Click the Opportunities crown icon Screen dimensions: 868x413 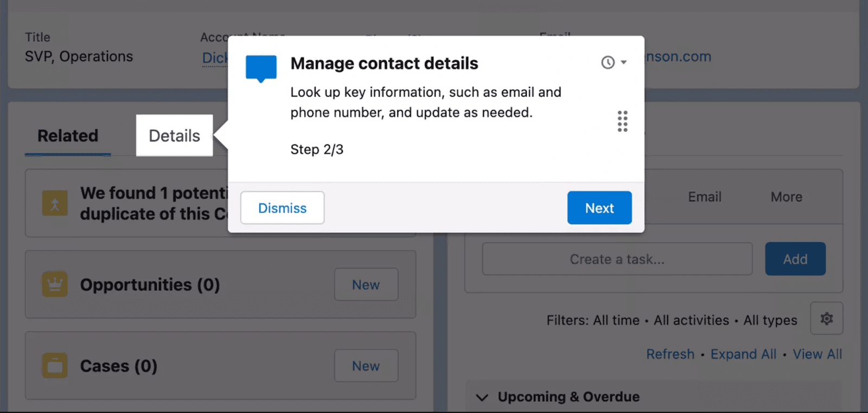[x=54, y=284]
